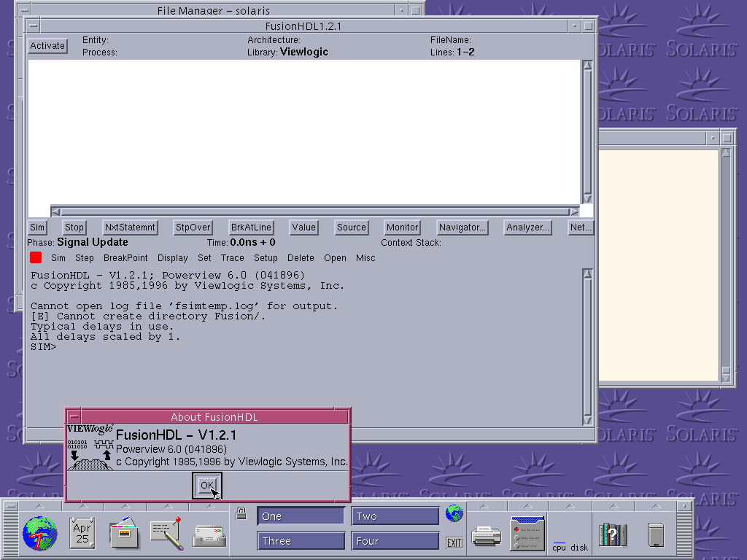Click the NxtStatemnt button

click(130, 227)
